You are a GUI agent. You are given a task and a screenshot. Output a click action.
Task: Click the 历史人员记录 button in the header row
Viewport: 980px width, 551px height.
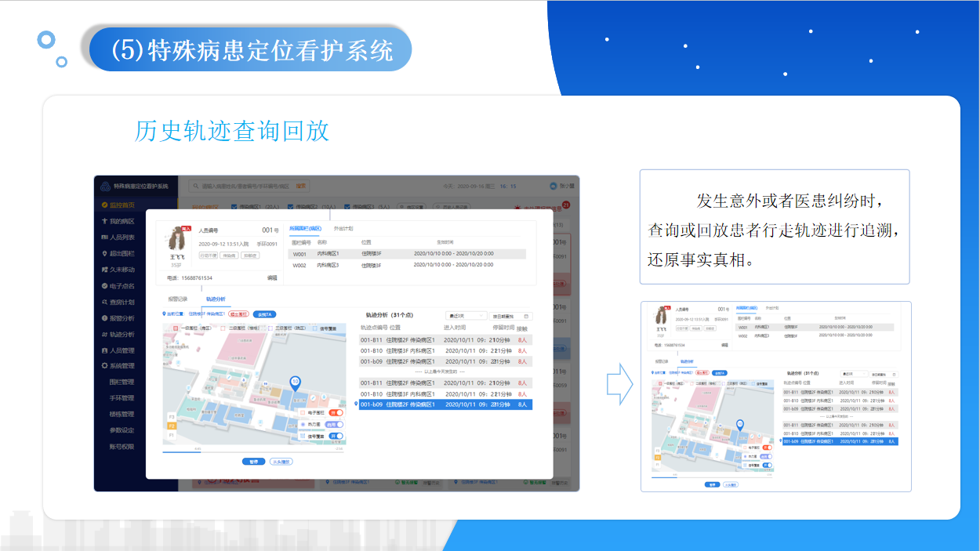450,207
